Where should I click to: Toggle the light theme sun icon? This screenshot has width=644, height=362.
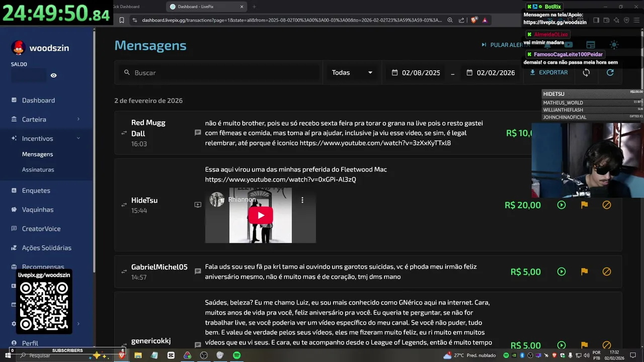(x=614, y=45)
